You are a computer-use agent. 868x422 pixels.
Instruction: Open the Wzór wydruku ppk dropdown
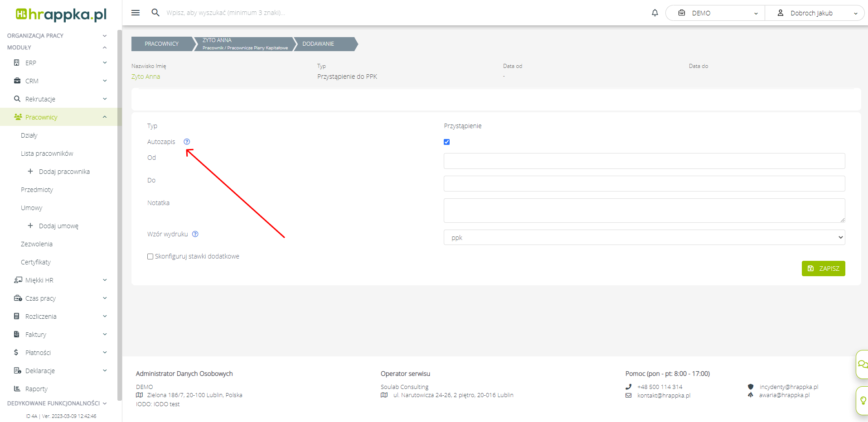pos(644,237)
